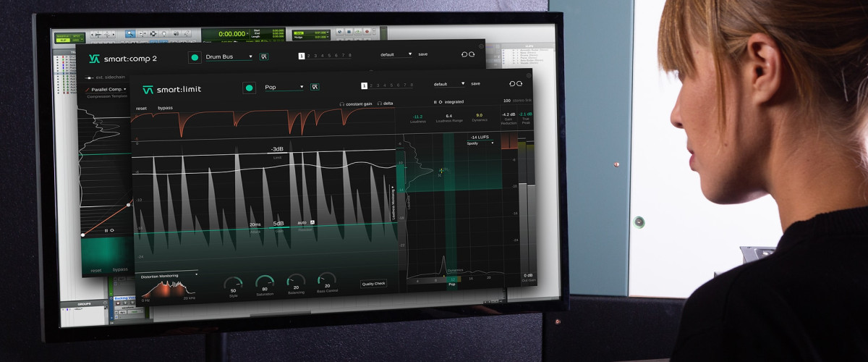Click the 5dB Gain handle
The width and height of the screenshot is (868, 362).
[278, 224]
